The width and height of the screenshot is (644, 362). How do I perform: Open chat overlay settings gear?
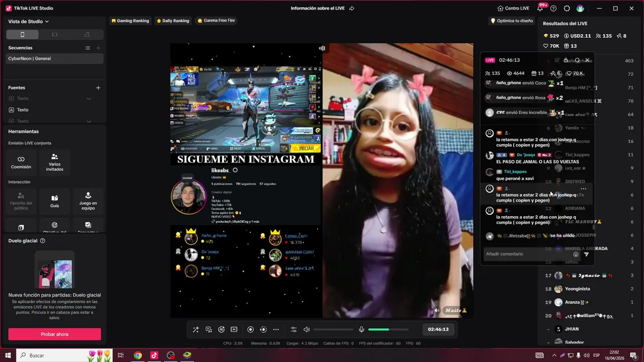tap(577, 60)
